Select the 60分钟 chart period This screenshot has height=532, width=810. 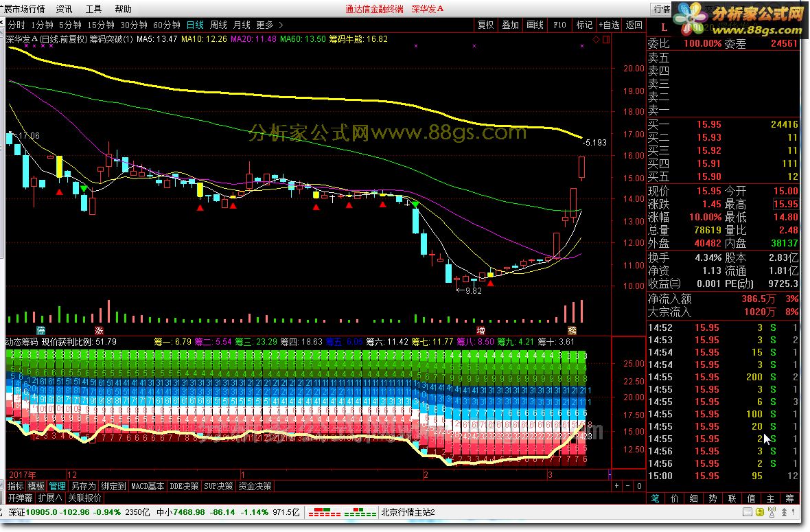pos(167,25)
